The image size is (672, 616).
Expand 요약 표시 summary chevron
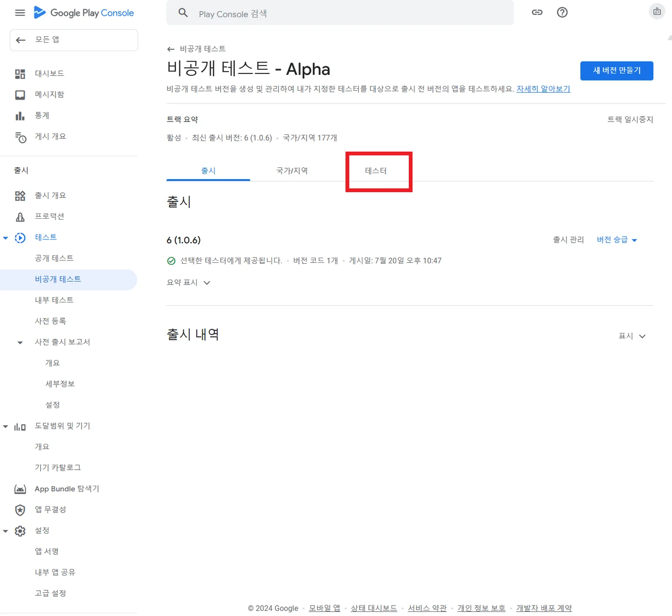coord(207,283)
